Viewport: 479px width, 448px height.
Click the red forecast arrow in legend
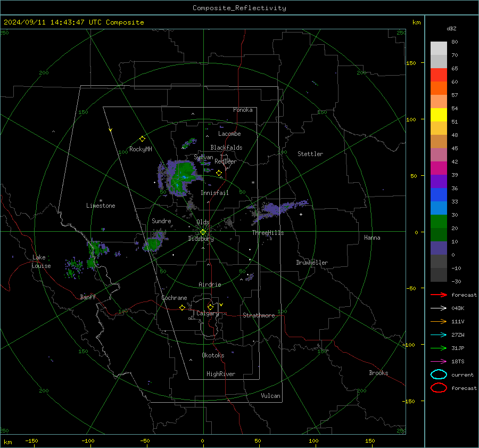(439, 295)
